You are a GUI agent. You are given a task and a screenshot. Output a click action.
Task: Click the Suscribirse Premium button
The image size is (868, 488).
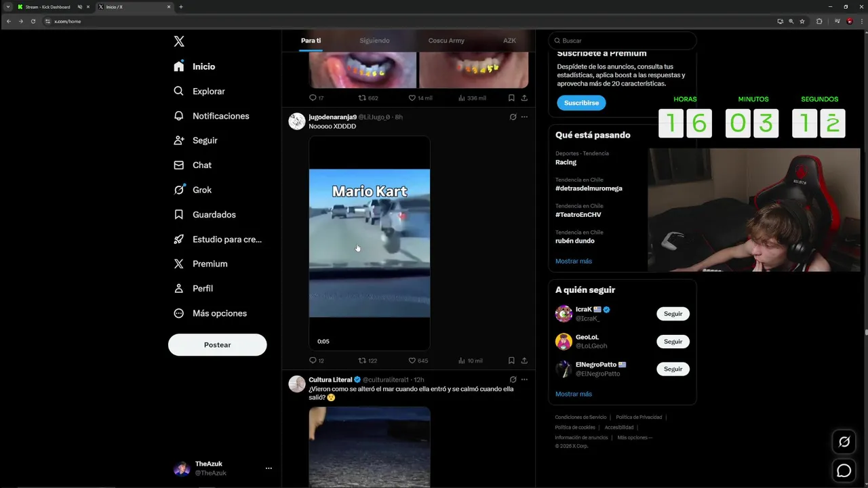coord(581,103)
